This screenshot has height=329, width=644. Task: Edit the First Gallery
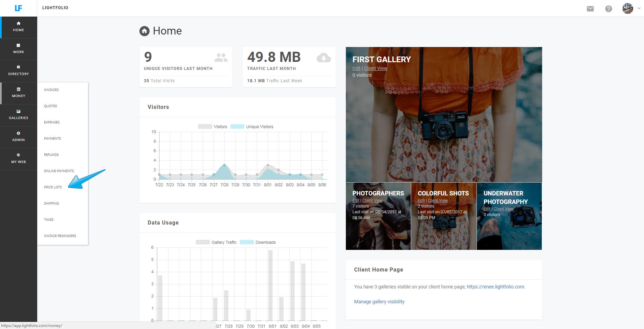point(356,68)
